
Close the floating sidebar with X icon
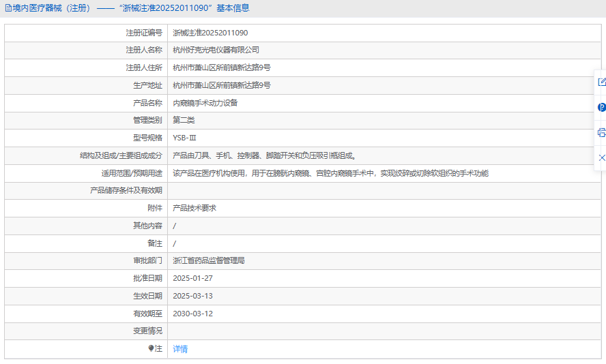point(601,157)
